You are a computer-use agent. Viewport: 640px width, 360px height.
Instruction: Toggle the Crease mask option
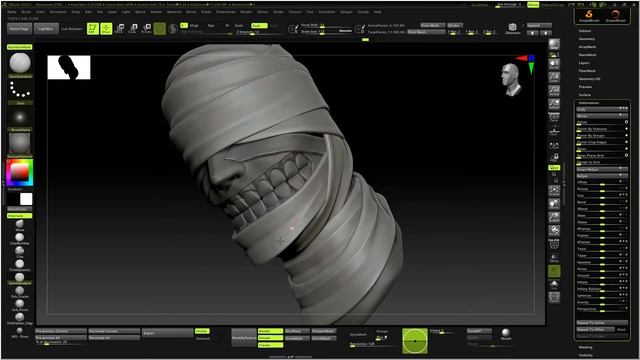[x=270, y=345]
